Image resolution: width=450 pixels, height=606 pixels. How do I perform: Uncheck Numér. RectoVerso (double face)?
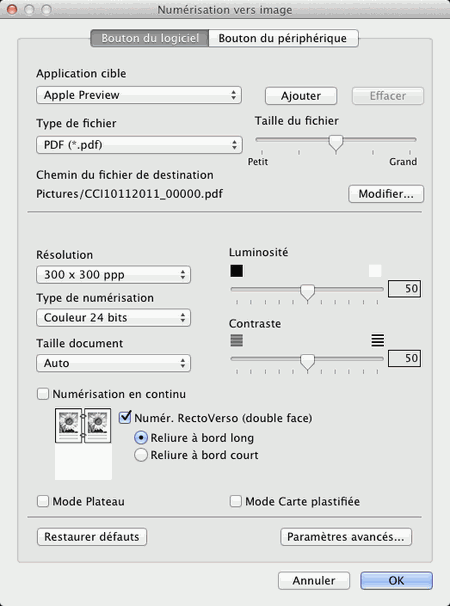pyautogui.click(x=125, y=417)
